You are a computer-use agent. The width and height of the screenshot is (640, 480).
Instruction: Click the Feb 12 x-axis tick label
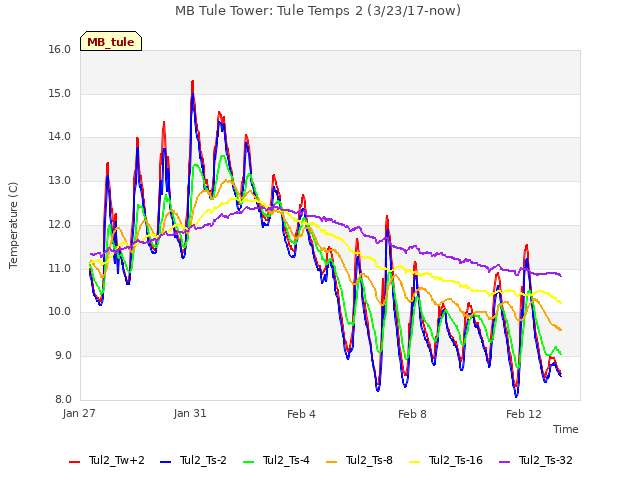coord(524,414)
